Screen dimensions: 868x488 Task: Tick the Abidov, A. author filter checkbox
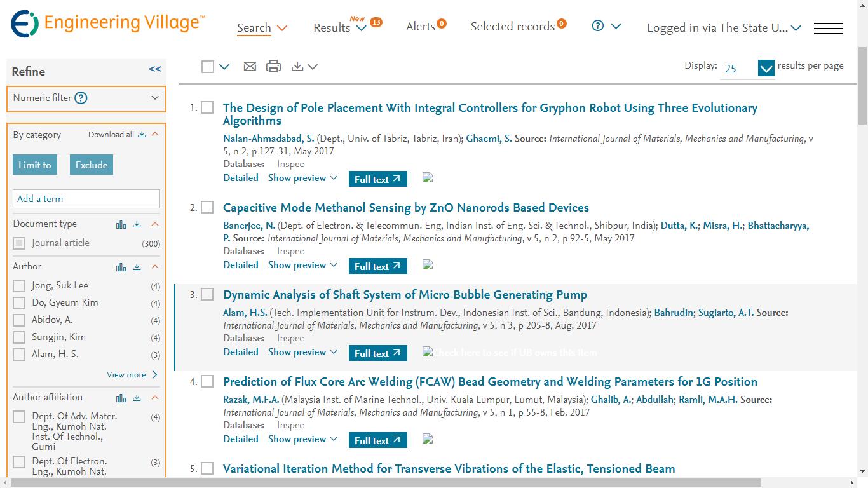click(x=20, y=320)
